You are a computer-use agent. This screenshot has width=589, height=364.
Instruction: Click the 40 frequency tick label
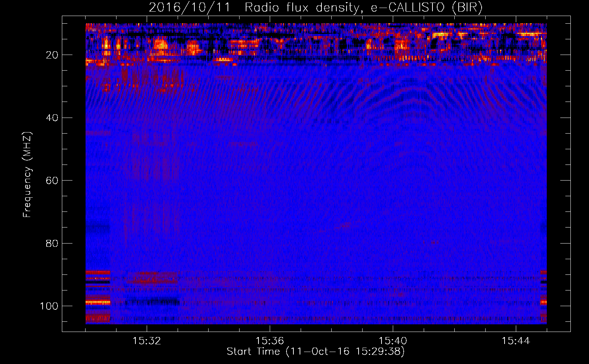tap(52, 118)
